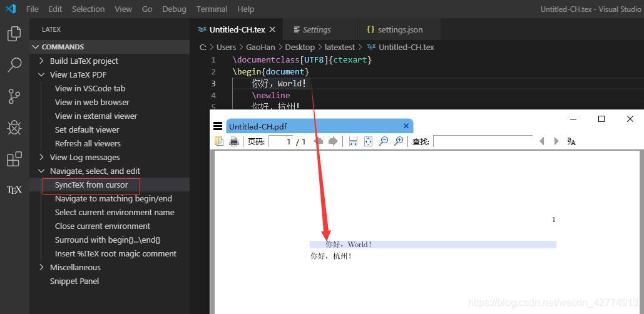Open the hamburger menu in the PDF viewer
Viewport: 644px width, 314px height.
pos(218,126)
